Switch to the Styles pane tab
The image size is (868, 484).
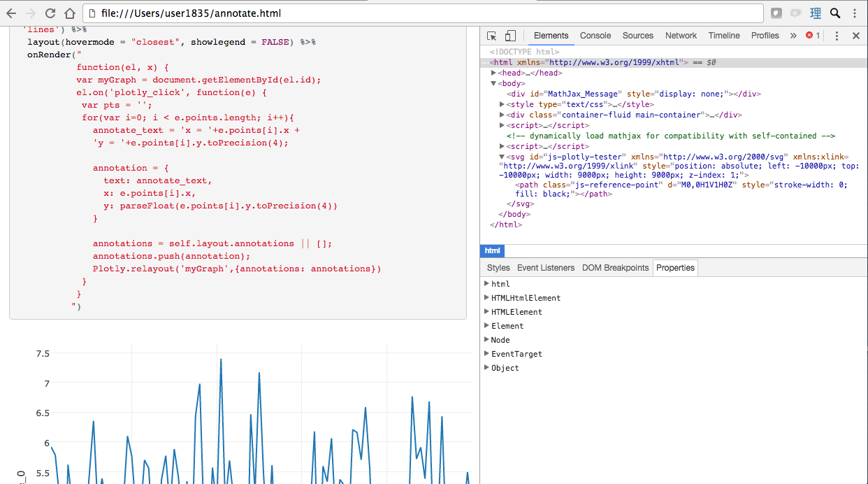point(498,267)
